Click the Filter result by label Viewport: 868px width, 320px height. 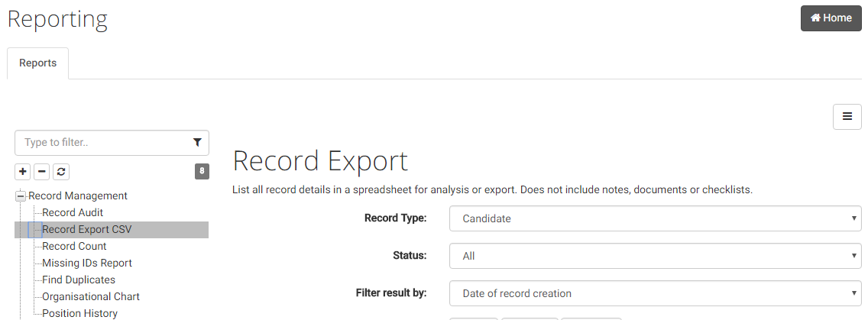click(391, 293)
